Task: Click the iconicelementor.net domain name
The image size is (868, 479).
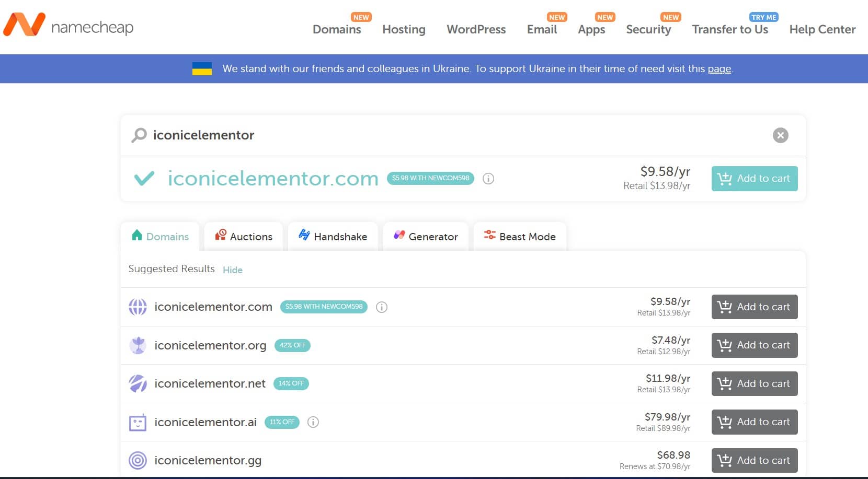Action: pos(210,383)
